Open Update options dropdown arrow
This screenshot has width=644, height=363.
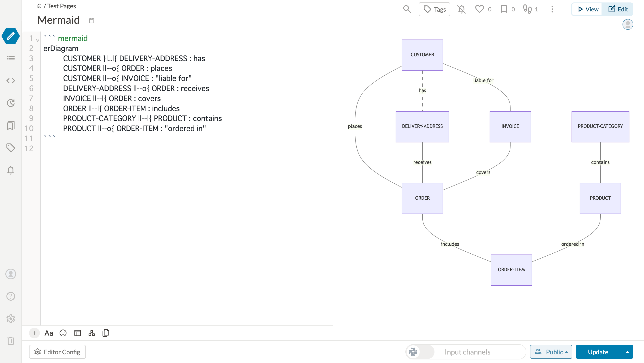(x=627, y=352)
